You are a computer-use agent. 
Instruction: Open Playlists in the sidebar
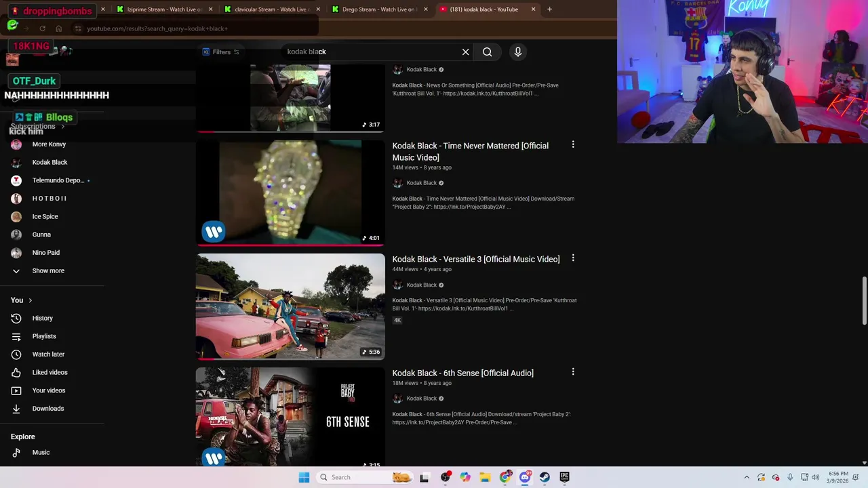[44, 336]
